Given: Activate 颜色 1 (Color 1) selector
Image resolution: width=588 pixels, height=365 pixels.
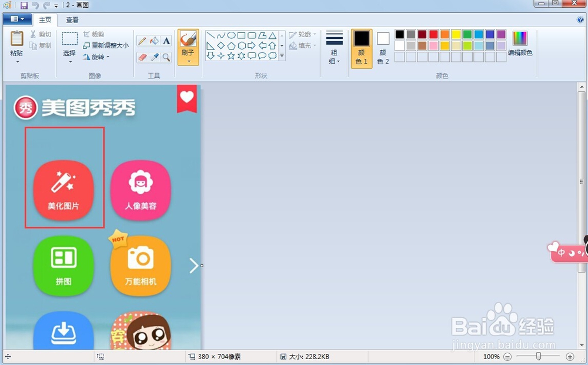Looking at the screenshot, I should (362, 49).
